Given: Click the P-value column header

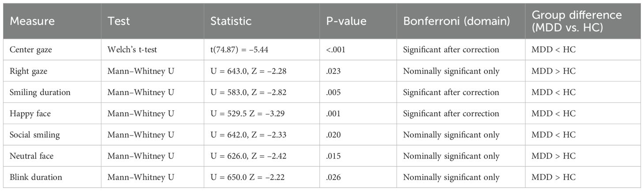Looking at the screenshot, I should point(346,21).
